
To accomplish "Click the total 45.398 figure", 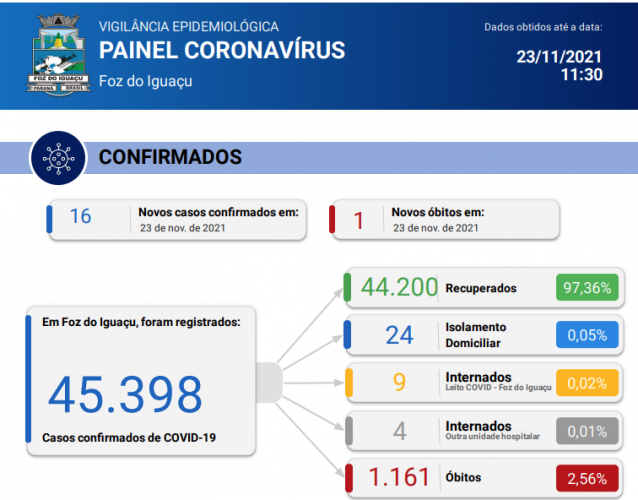I will (x=125, y=395).
